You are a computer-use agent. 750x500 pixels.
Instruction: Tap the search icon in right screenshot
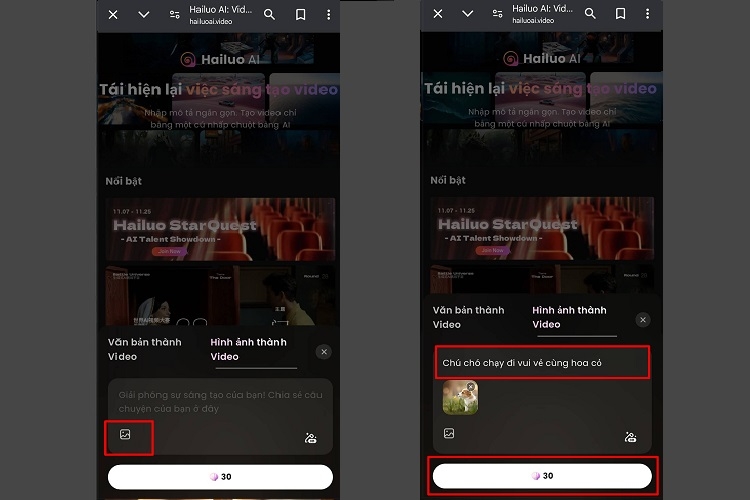click(590, 14)
